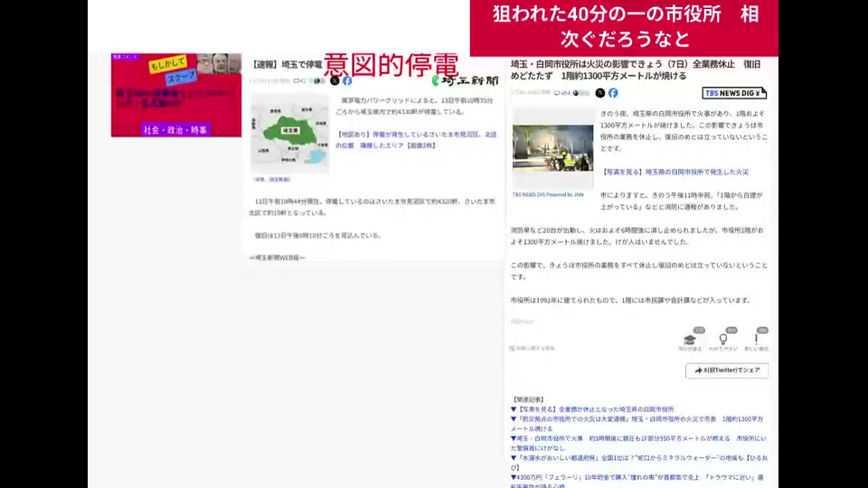Click paragraph starting 市役所は1992年に建てられた

click(631, 300)
